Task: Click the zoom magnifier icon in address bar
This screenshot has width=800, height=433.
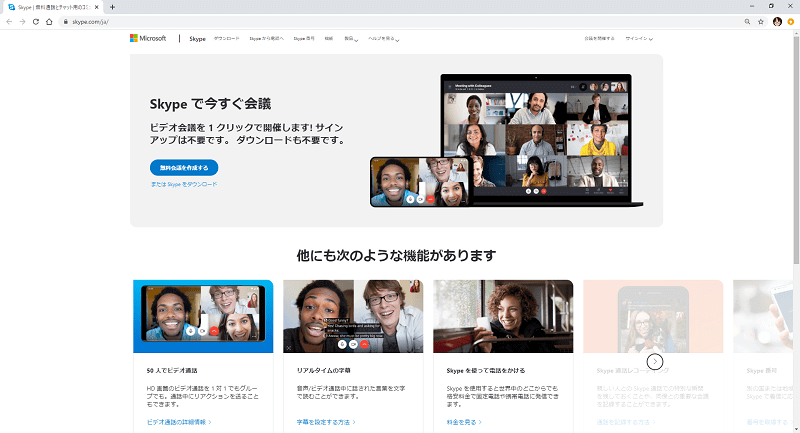Action: coord(747,22)
